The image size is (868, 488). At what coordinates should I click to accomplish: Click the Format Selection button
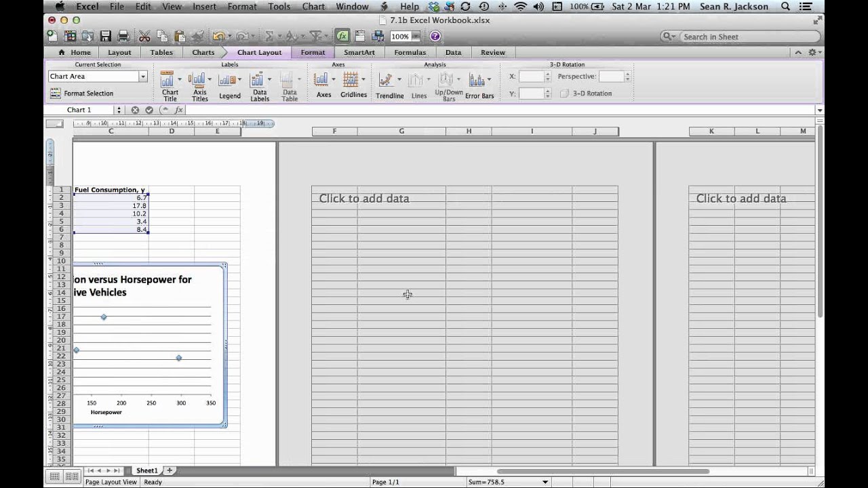82,94
